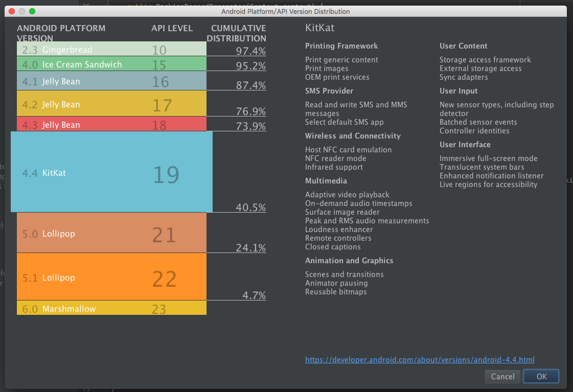Viewport: 573px width, 392px height.
Task: Click the User Input heading
Action: 459,91
